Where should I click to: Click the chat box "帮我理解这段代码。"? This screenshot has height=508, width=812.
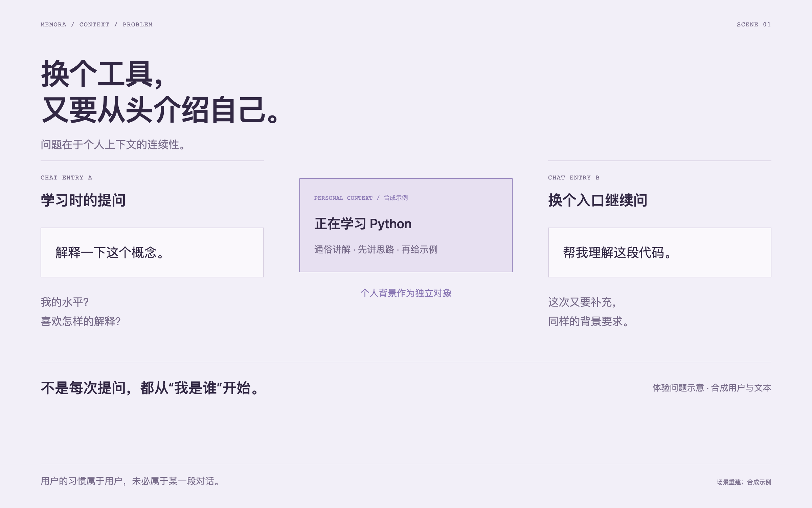(660, 252)
